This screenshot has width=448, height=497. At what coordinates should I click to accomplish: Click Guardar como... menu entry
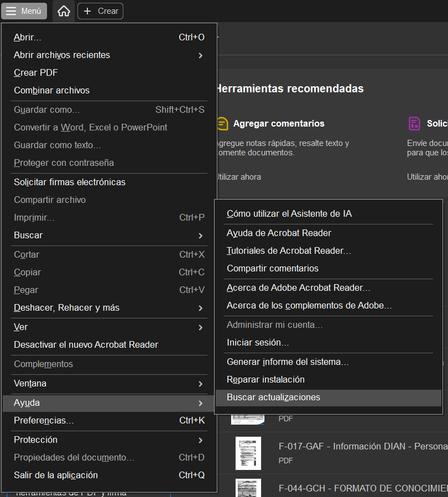click(x=109, y=109)
